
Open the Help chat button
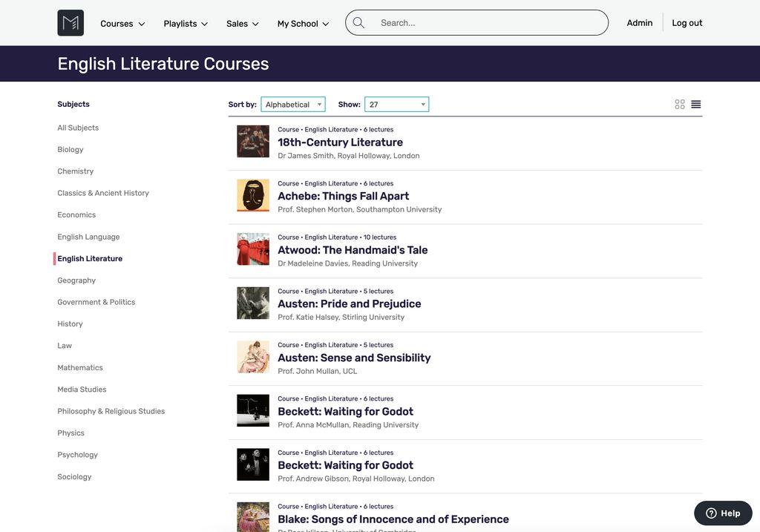click(x=723, y=513)
